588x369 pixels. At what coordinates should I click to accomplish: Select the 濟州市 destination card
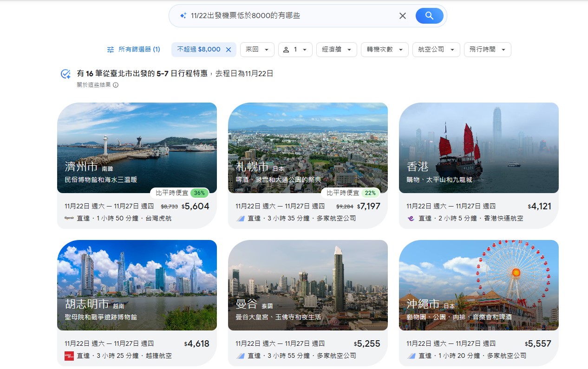(x=137, y=148)
